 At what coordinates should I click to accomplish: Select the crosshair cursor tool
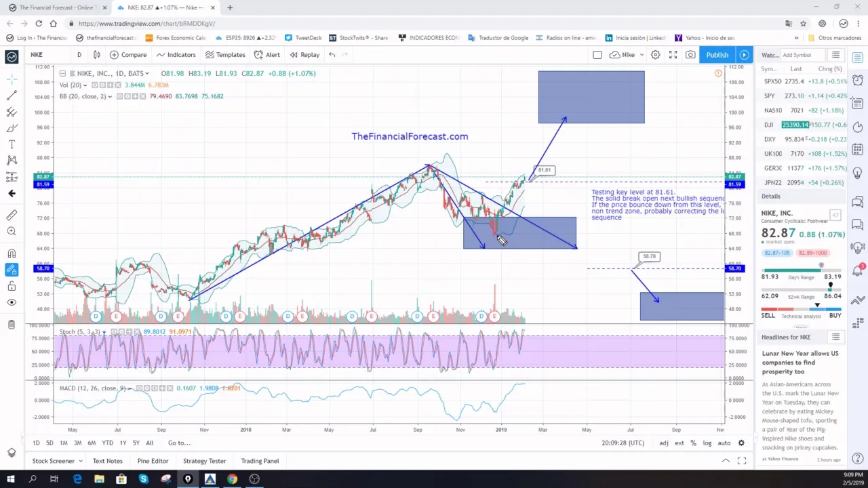tap(12, 79)
